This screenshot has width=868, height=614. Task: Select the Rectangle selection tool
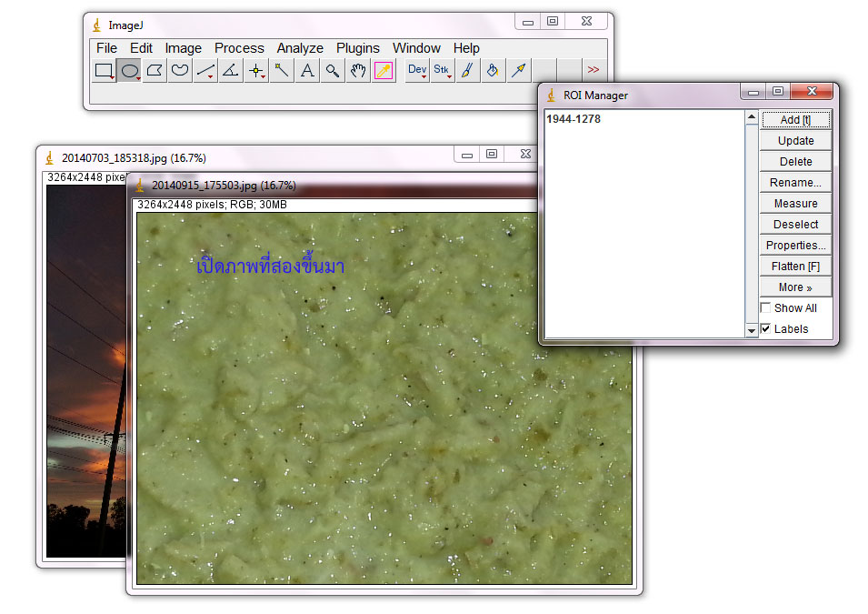(x=104, y=70)
